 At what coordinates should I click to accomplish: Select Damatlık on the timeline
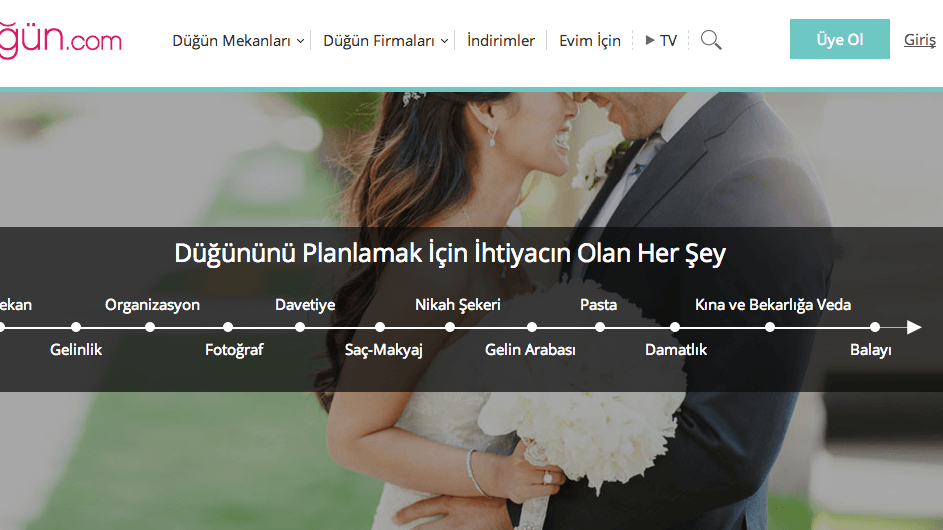point(675,350)
